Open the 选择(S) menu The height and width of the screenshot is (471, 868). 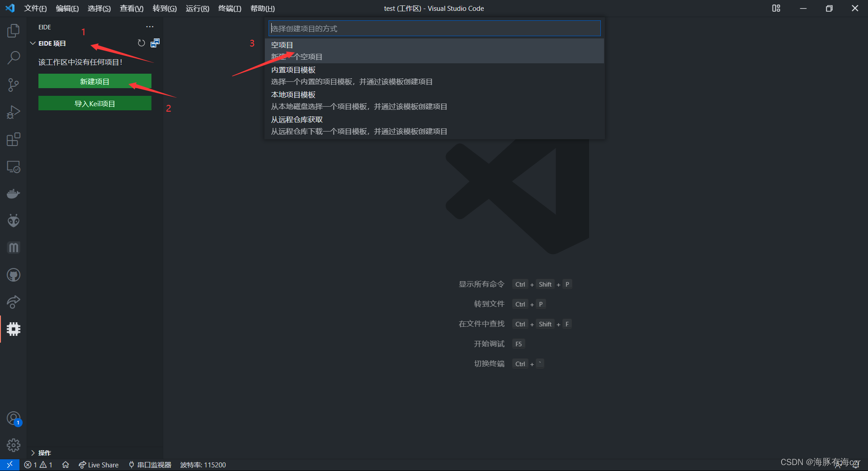[99, 9]
